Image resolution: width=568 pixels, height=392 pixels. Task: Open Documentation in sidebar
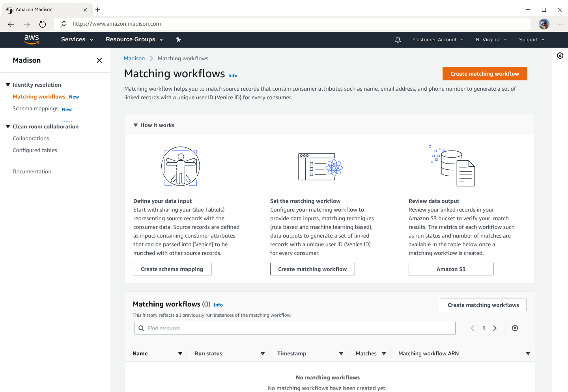[x=32, y=171]
